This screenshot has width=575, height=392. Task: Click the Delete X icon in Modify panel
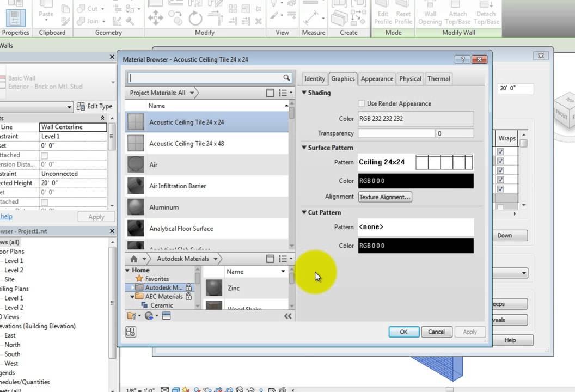click(x=258, y=21)
